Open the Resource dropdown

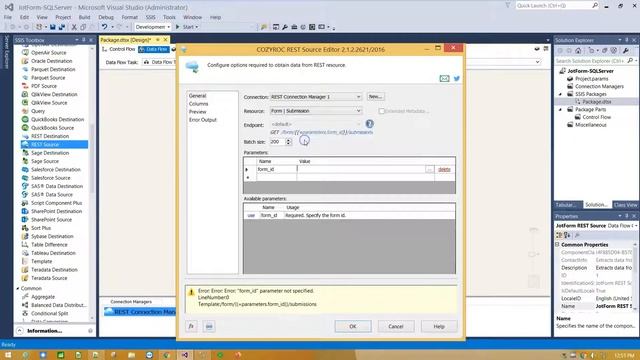point(358,111)
